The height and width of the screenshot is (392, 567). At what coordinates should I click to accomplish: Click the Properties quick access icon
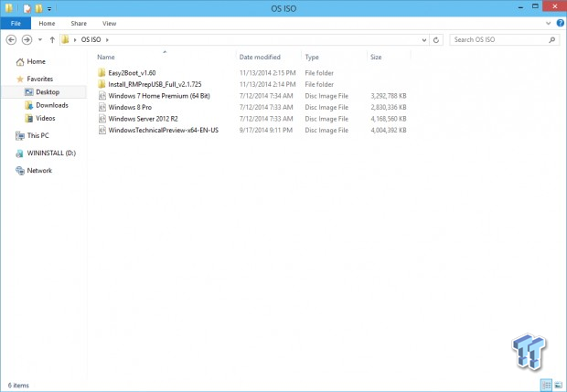click(27, 8)
